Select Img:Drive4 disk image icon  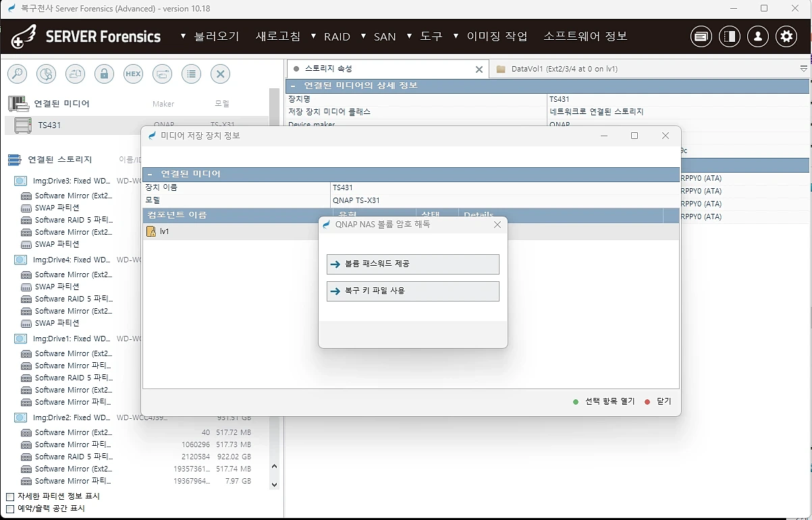point(21,260)
